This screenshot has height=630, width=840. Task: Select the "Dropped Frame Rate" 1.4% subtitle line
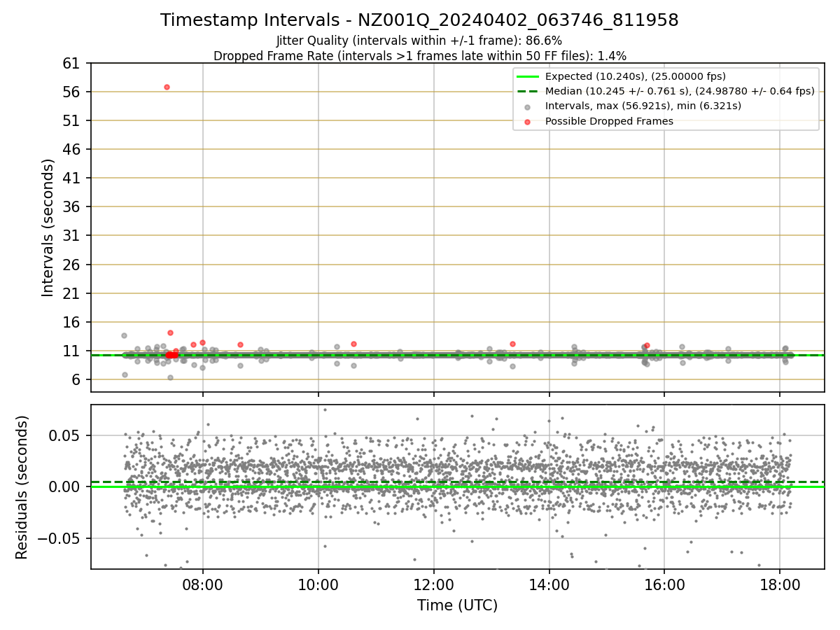419,56
